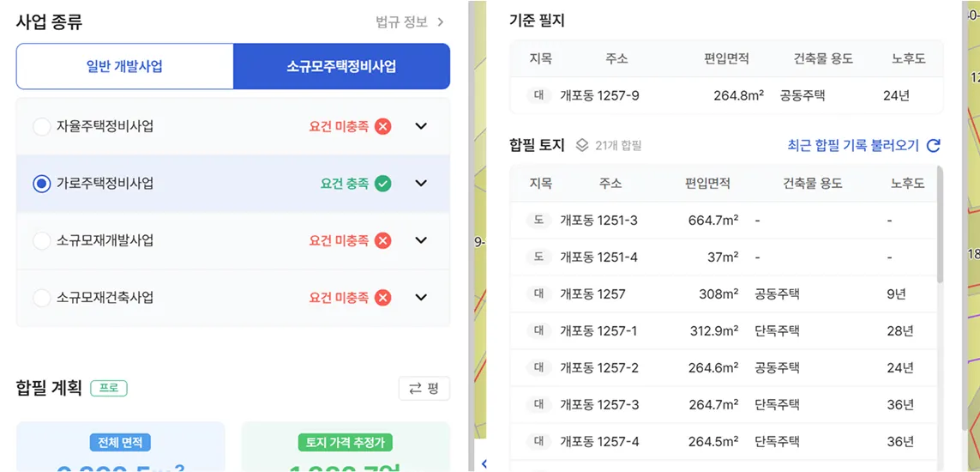This screenshot has height=472, width=980.
Task: Select the 자율주택정비사업 radio button
Action: (x=41, y=127)
